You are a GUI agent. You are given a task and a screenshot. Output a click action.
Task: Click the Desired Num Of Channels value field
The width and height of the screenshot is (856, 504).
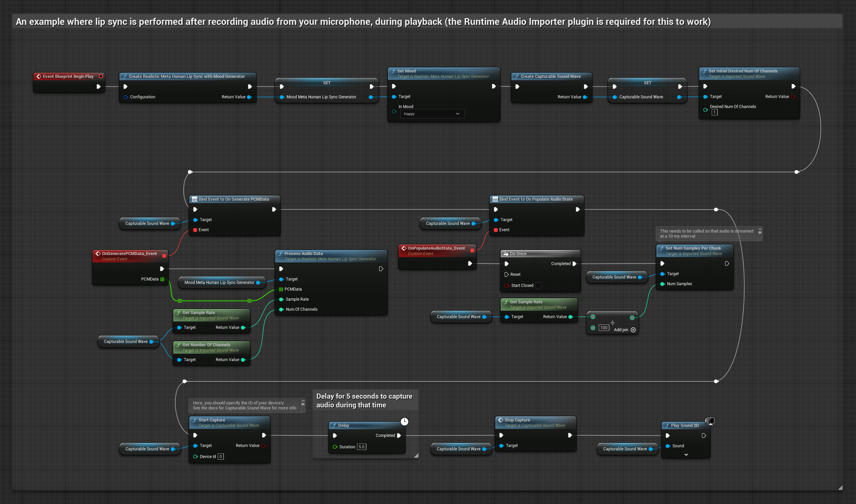tap(714, 112)
